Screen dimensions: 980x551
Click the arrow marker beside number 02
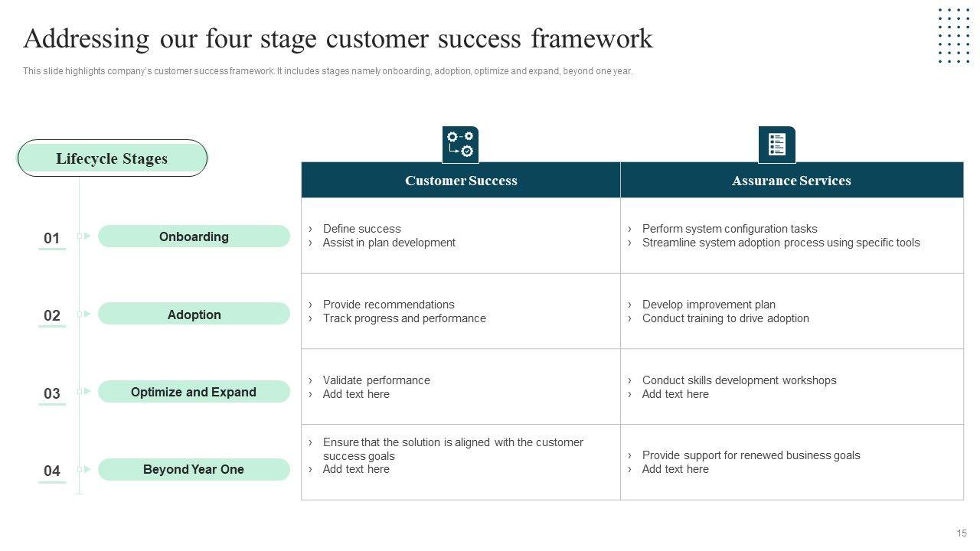pyautogui.click(x=84, y=314)
